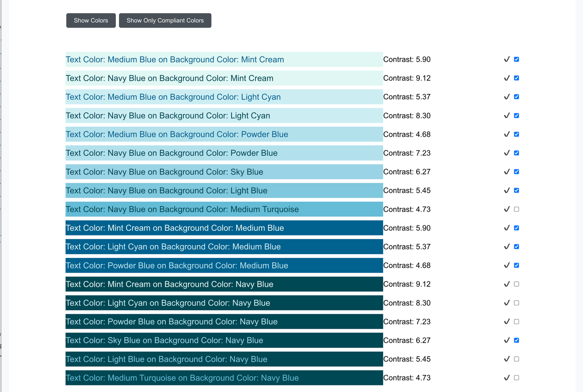Click checkmark icon for Light Cyan on Navy Blue
The width and height of the screenshot is (583, 392).
coord(506,303)
